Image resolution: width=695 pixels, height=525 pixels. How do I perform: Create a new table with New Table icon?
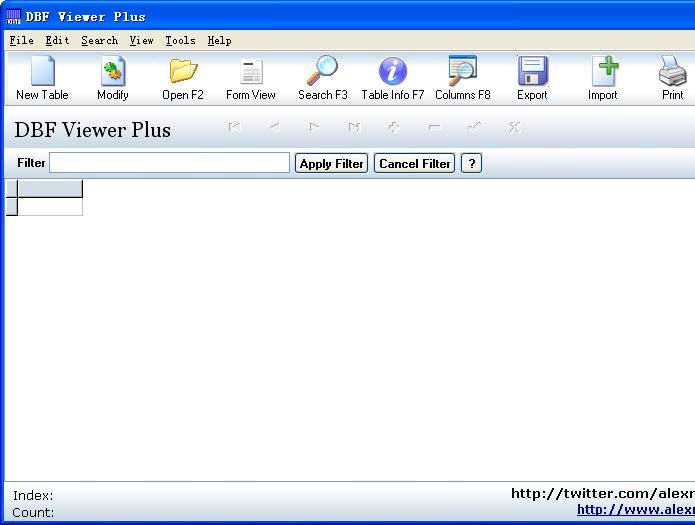[43, 78]
